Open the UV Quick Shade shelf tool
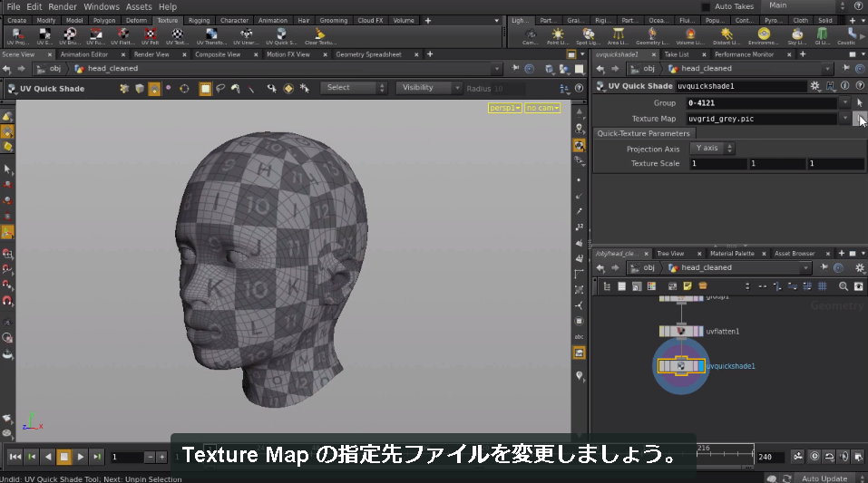 coord(281,36)
